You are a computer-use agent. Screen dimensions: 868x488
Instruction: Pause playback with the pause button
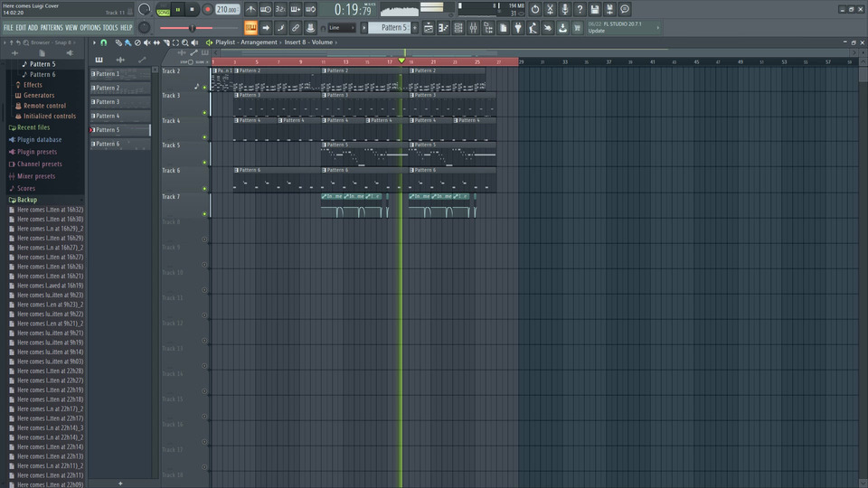pos(178,9)
